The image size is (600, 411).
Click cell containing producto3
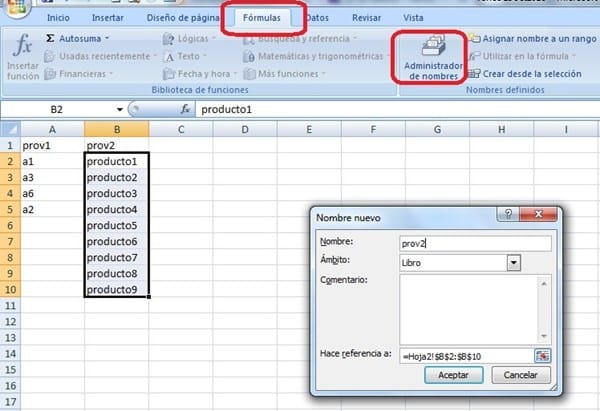tap(117, 193)
